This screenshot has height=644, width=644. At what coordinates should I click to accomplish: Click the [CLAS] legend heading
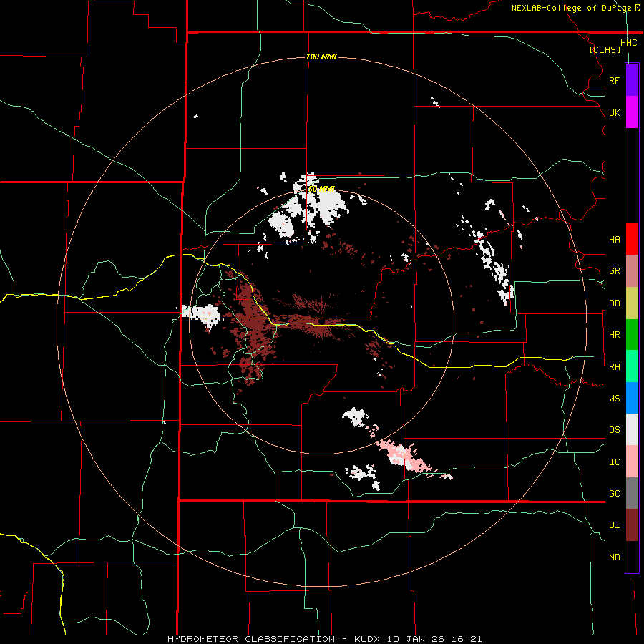point(605,49)
